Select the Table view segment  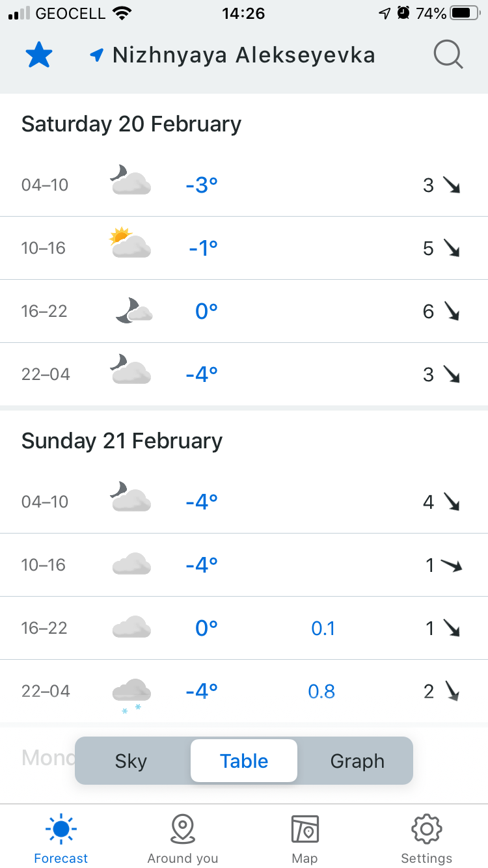coord(244,761)
